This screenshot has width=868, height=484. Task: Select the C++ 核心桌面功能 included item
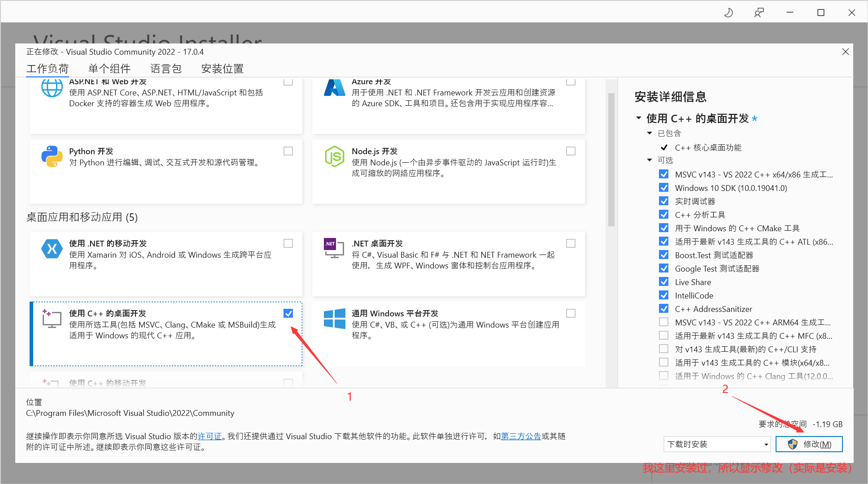tap(708, 147)
